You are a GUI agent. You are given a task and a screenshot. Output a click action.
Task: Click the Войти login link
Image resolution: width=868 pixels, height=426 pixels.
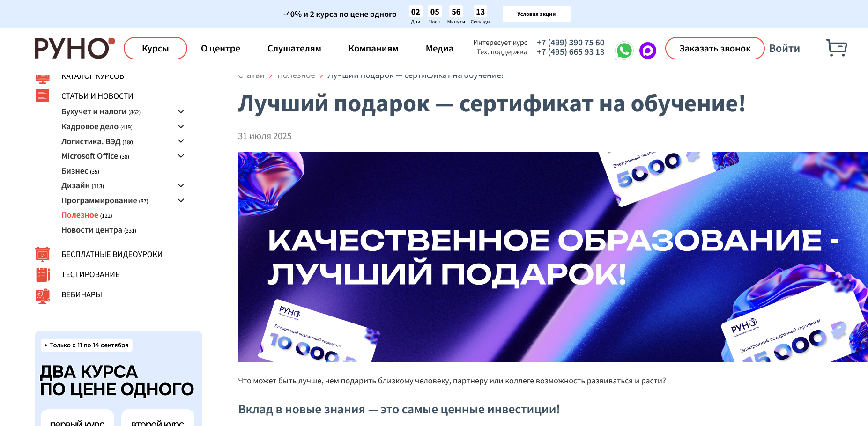pyautogui.click(x=785, y=48)
